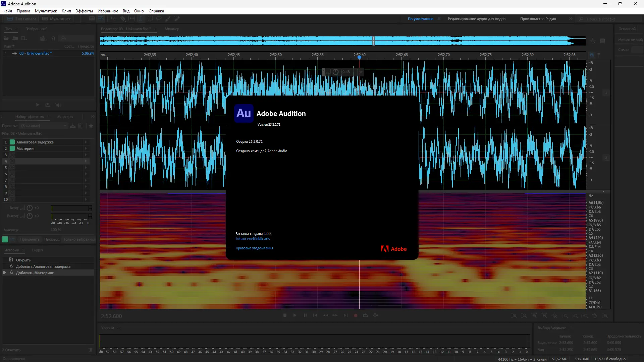The image size is (644, 362).
Task: Select the Marquee selection tool
Action: (150, 19)
